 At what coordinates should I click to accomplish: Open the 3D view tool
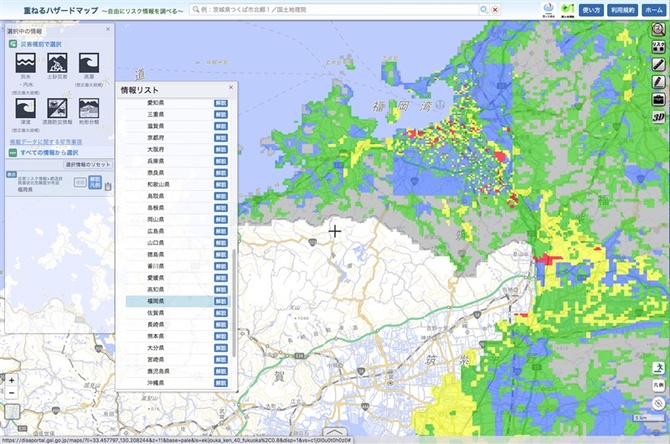click(658, 116)
